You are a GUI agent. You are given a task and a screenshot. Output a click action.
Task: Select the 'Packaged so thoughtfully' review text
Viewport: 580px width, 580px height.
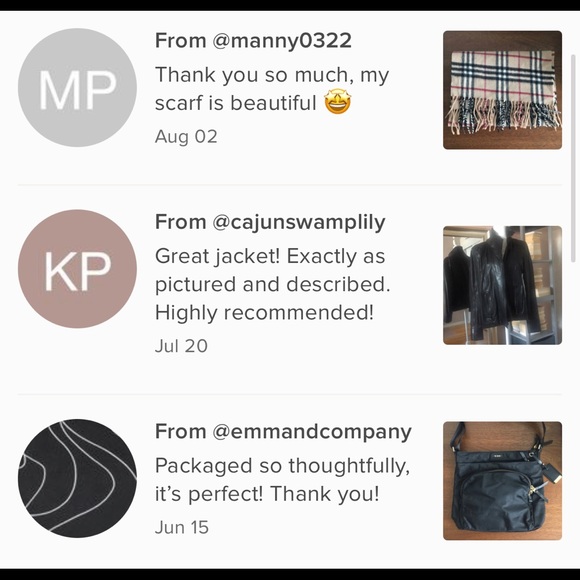tap(282, 480)
